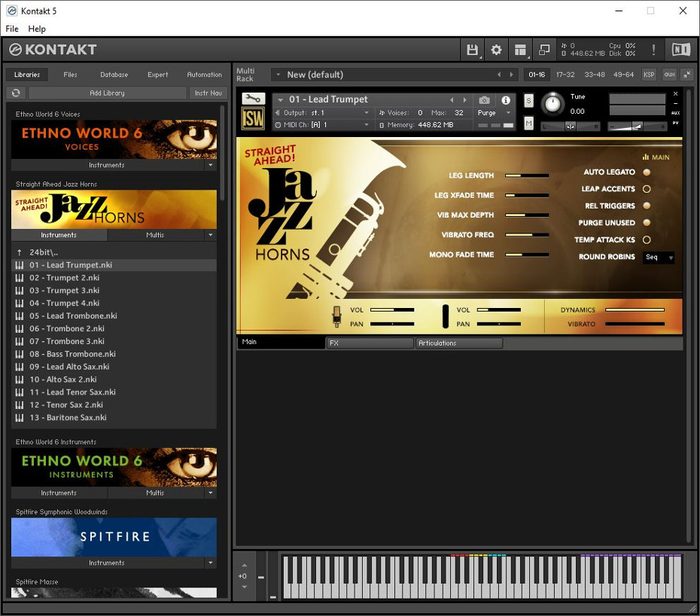Screen dimensions: 700x616
Task: Open the instrument info icon
Action: point(505,100)
